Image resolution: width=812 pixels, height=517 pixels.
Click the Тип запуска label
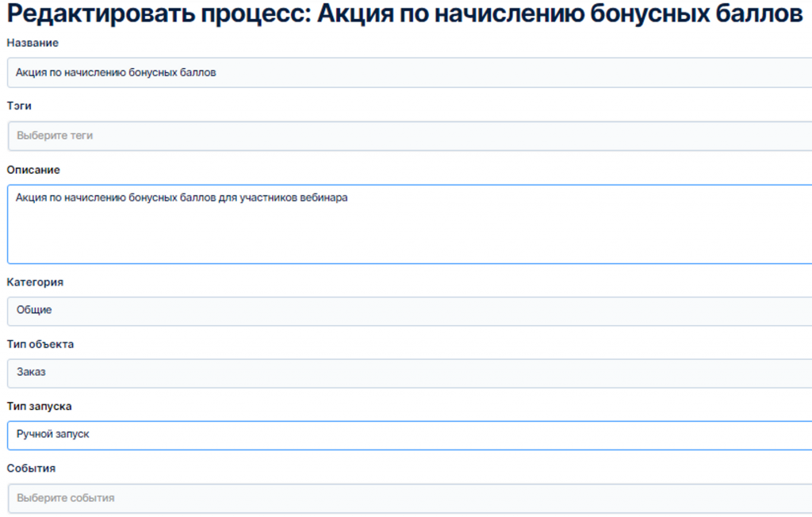pyautogui.click(x=39, y=407)
